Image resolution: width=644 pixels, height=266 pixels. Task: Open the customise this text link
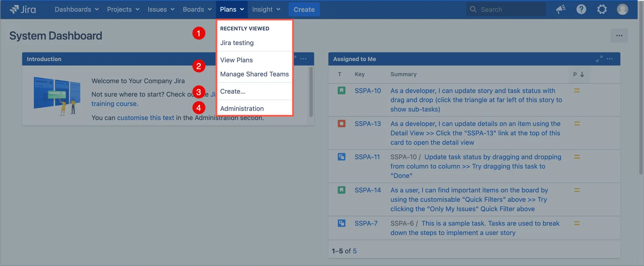tap(146, 118)
